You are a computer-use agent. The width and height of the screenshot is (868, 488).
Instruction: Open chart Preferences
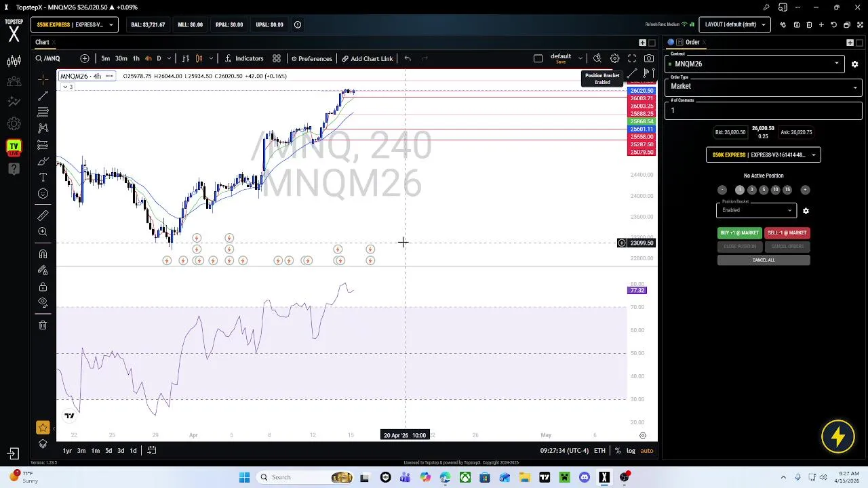(312, 58)
